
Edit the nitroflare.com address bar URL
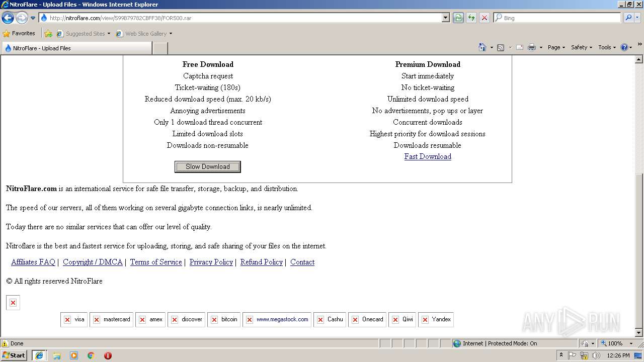245,18
